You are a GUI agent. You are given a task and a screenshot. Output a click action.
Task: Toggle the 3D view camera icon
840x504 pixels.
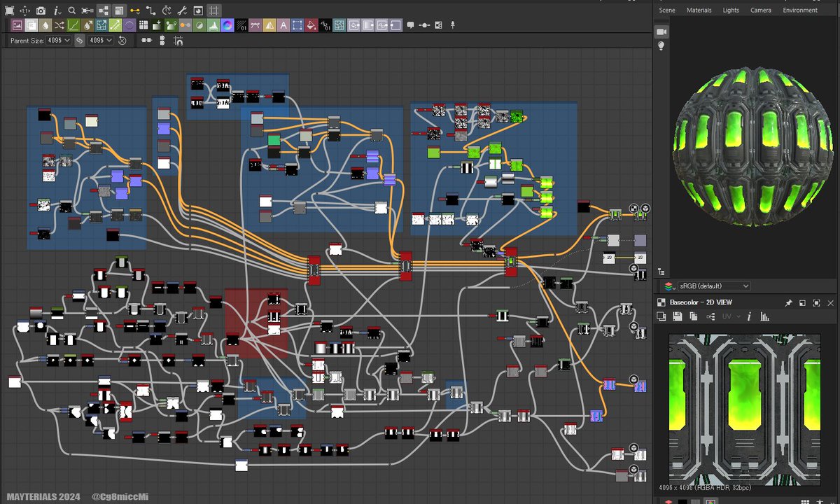[661, 31]
